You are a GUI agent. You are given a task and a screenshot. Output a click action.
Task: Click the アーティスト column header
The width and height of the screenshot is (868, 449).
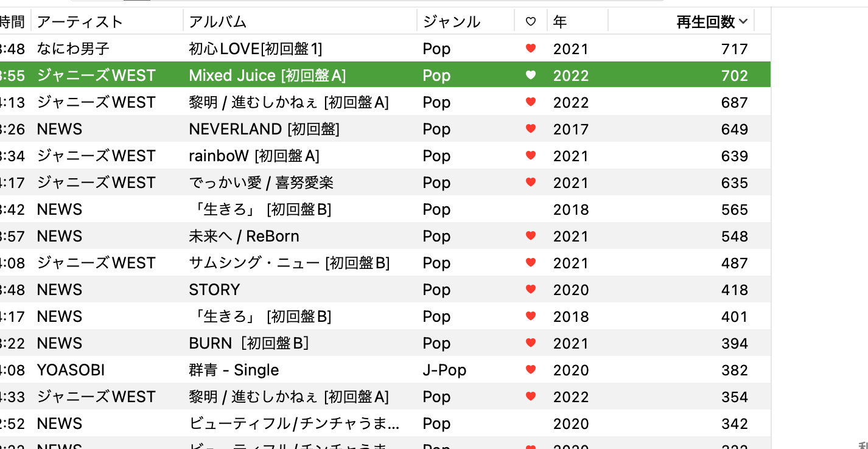pos(80,22)
